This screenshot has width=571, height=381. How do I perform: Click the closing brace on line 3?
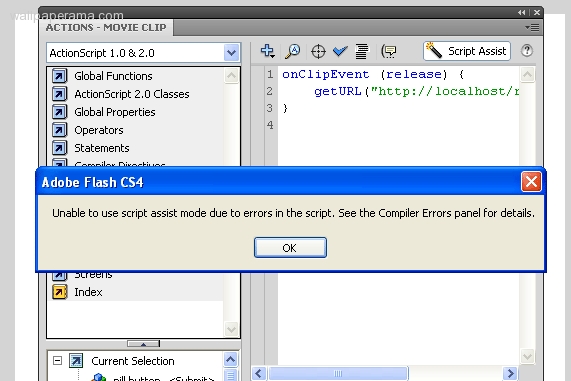285,108
